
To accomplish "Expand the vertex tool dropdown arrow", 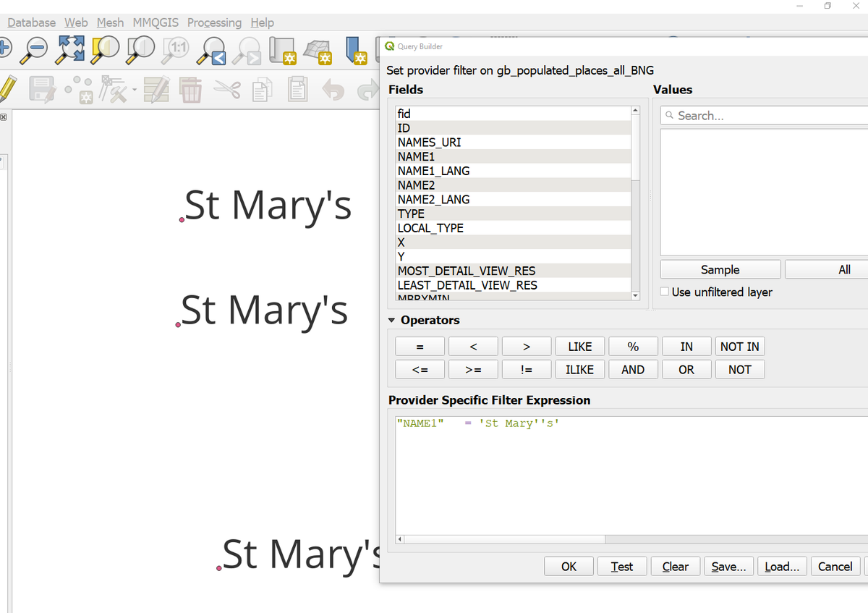I will pyautogui.click(x=135, y=90).
